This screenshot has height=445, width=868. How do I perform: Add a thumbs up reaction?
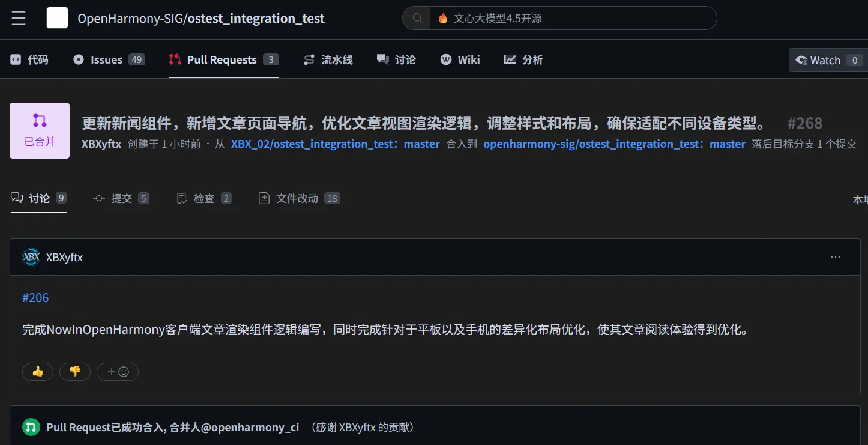tap(38, 372)
